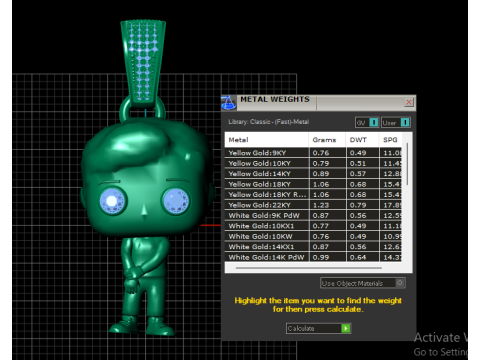Toggle the GV switch
This screenshot has width=480, height=360.
367,122
